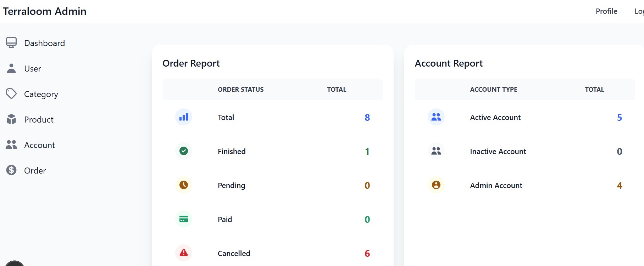Click the brown clock Pending icon
Image resolution: width=644 pixels, height=266 pixels.
184,185
